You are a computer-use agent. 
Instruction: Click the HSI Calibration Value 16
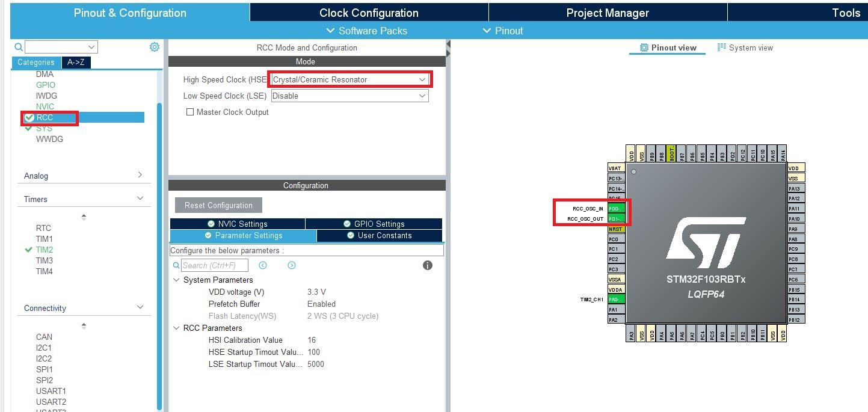click(x=312, y=340)
